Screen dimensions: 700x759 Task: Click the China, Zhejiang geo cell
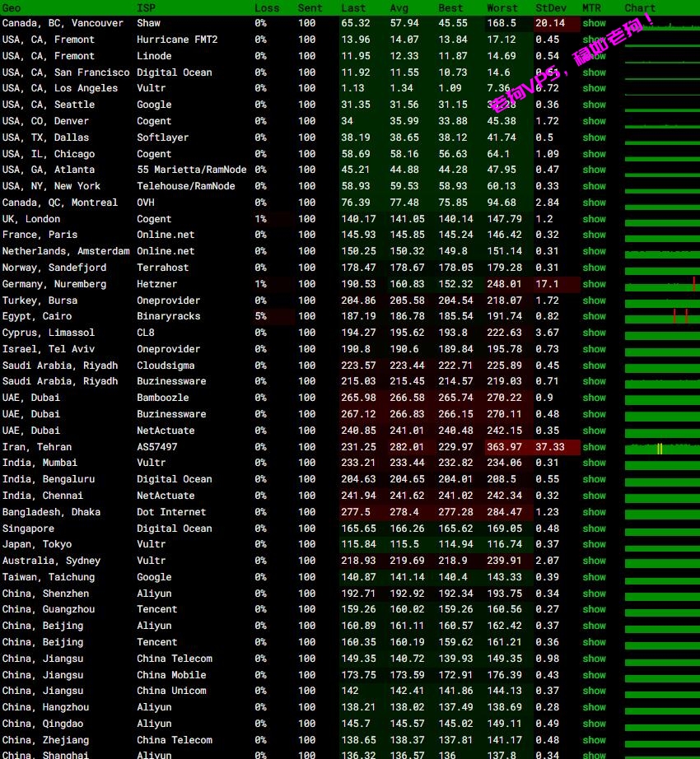[45, 741]
